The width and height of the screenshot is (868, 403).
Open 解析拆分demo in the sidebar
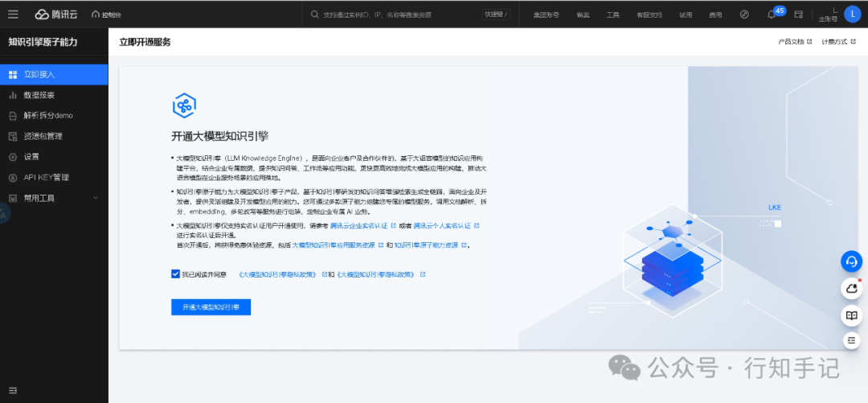54,115
